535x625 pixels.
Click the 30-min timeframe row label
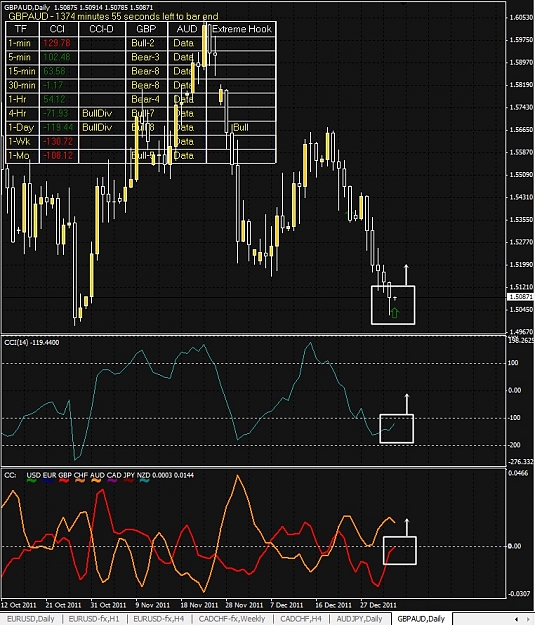pyautogui.click(x=22, y=85)
